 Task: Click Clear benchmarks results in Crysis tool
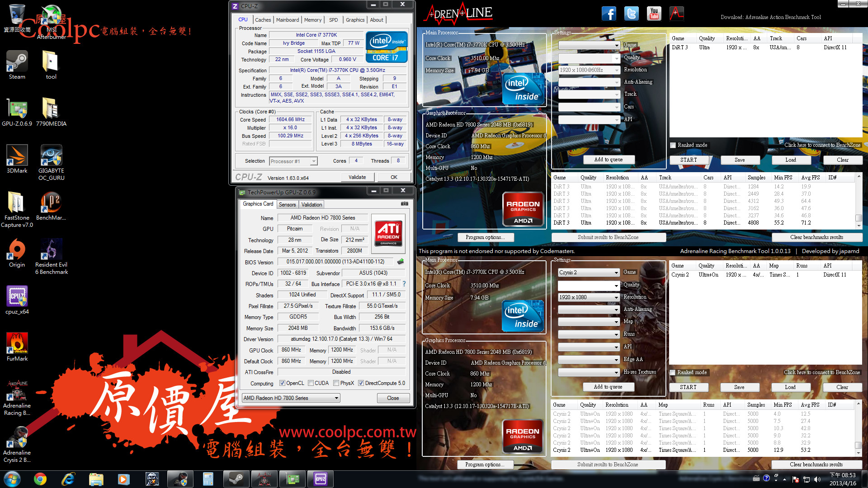point(816,465)
